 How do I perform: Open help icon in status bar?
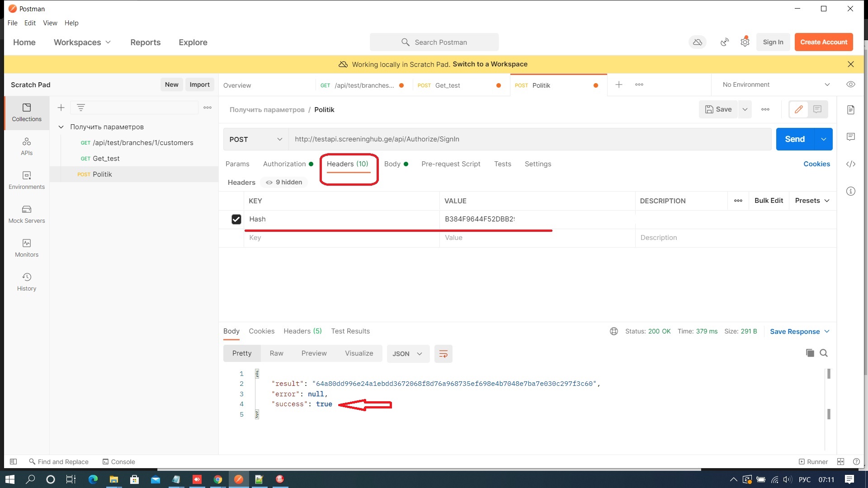(856, 462)
